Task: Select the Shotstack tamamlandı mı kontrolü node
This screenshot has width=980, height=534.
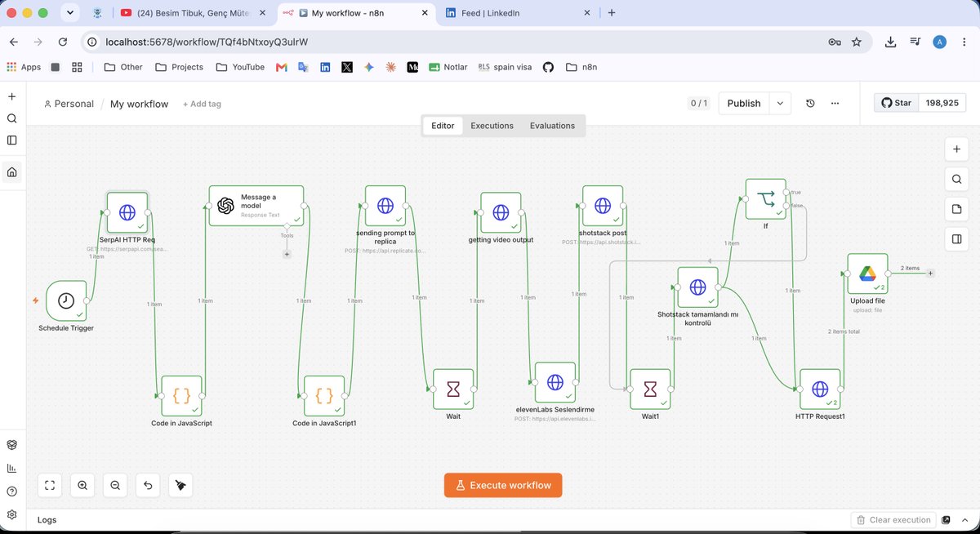Action: tap(697, 287)
